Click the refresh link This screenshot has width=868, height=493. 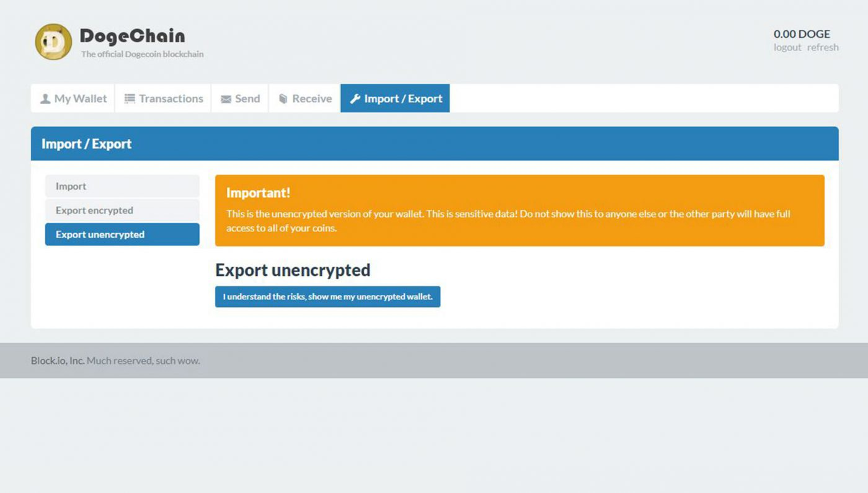coord(823,47)
